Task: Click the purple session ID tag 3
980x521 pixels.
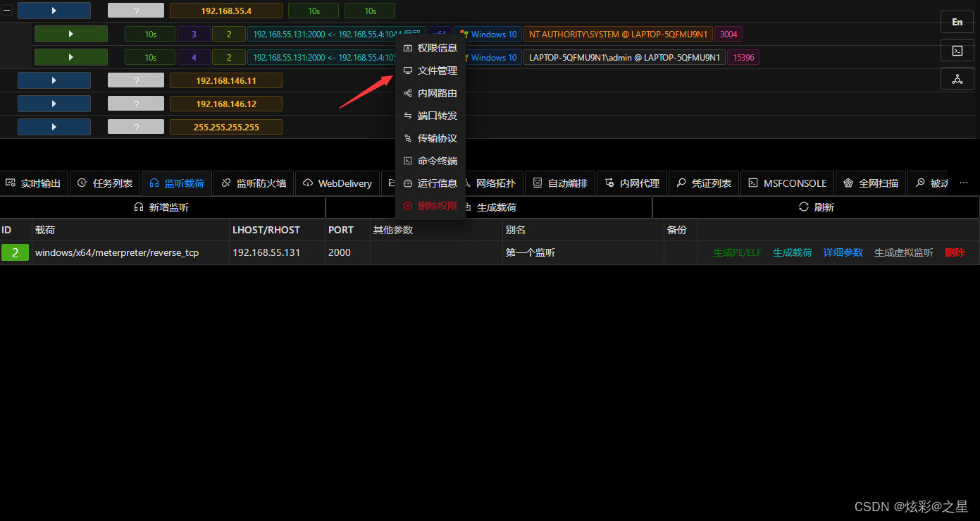Action: 194,34
